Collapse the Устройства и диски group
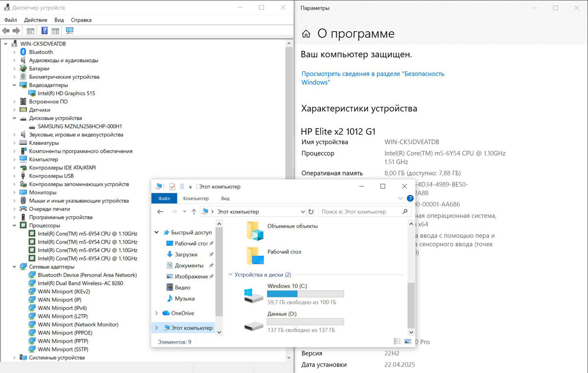This screenshot has height=373, width=588. 231,275
